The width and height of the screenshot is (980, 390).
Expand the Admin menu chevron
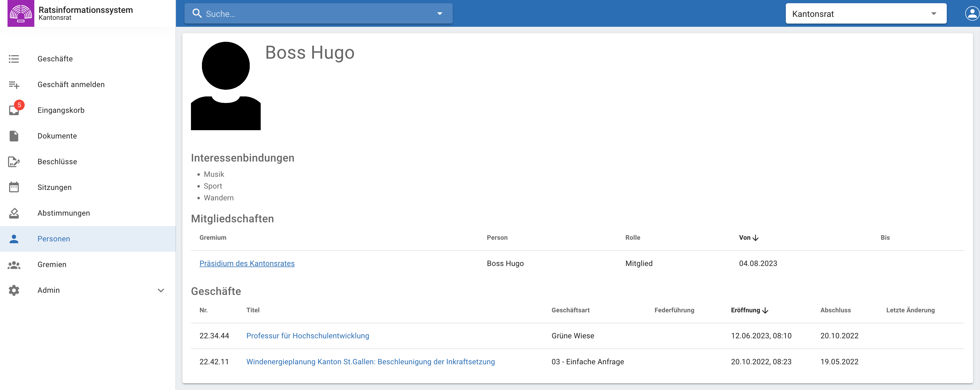click(x=161, y=290)
